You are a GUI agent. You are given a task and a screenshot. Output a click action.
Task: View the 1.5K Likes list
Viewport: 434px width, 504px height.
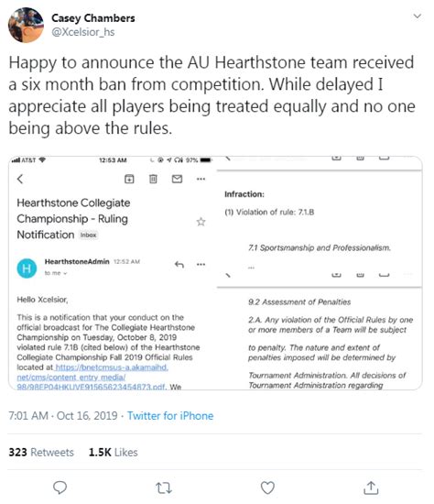pyautogui.click(x=113, y=453)
